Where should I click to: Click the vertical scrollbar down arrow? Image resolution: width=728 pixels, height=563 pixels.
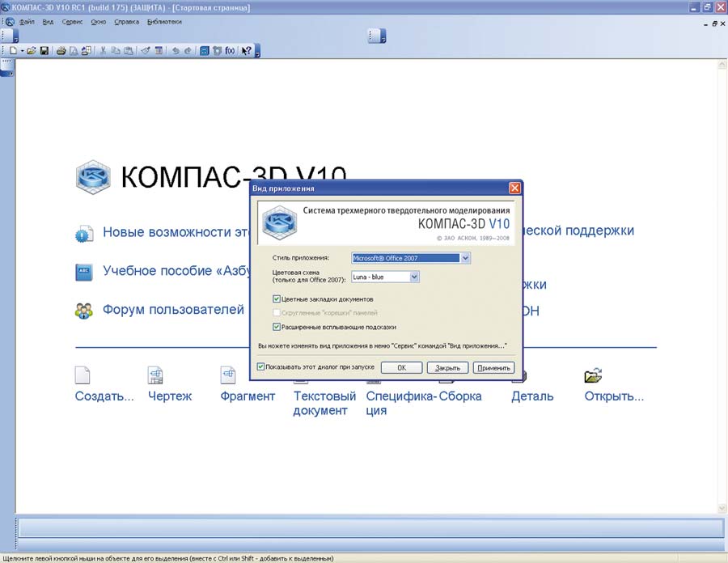[722, 508]
